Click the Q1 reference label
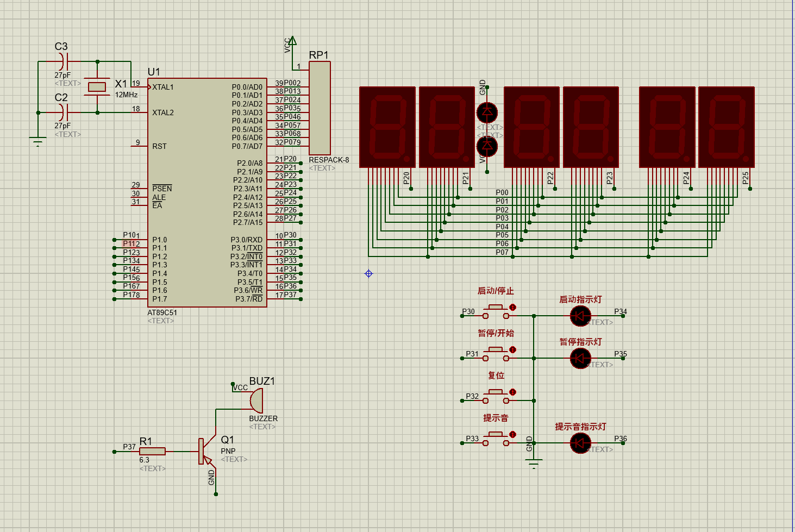795x532 pixels. [x=227, y=440]
